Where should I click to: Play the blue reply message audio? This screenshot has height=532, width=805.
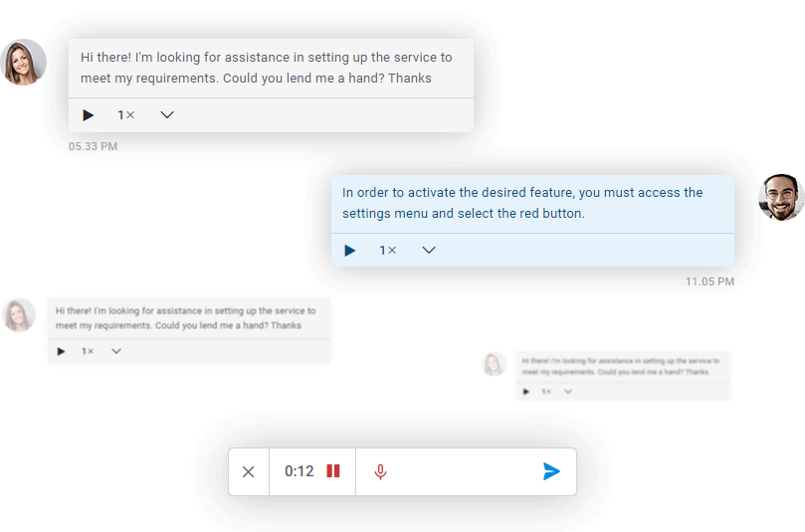[350, 251]
